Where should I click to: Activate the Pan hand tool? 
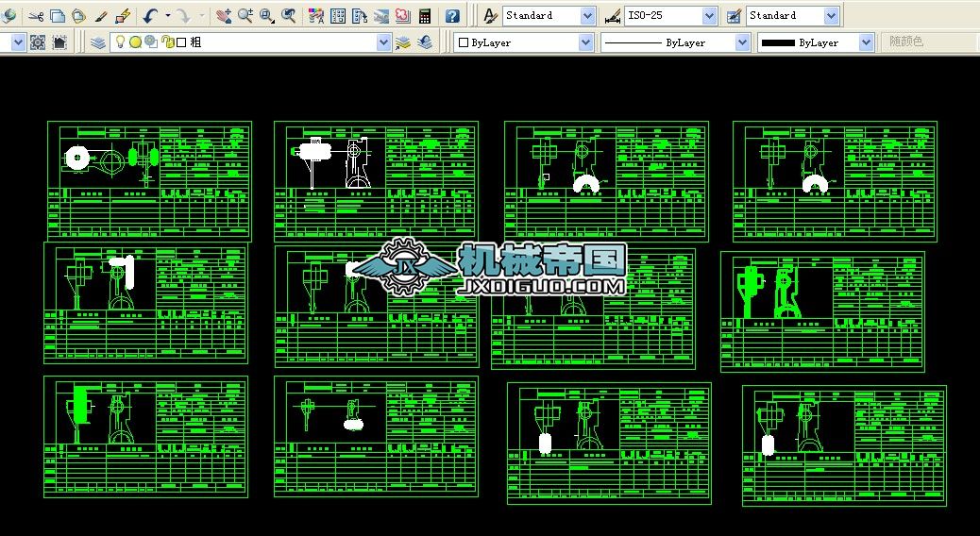click(223, 16)
